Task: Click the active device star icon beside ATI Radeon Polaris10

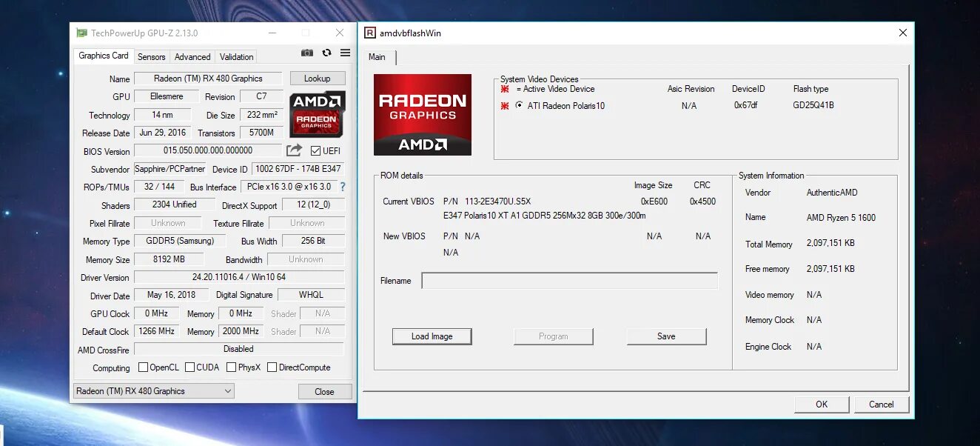Action: point(505,106)
